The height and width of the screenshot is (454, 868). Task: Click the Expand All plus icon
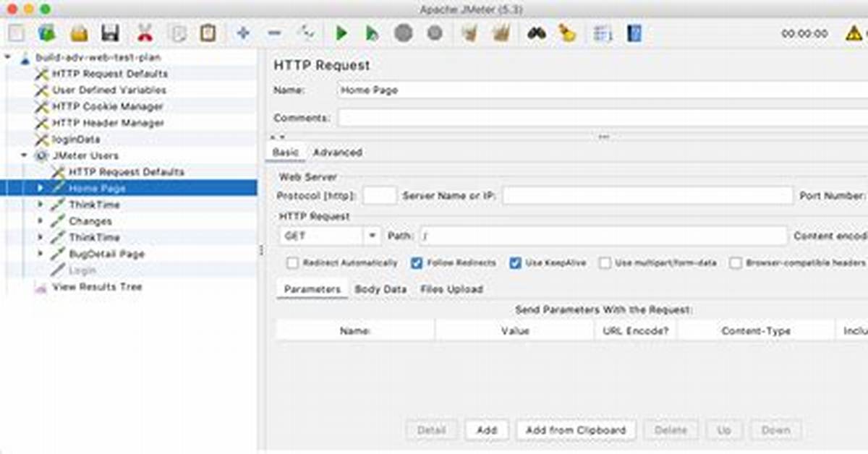pyautogui.click(x=244, y=33)
